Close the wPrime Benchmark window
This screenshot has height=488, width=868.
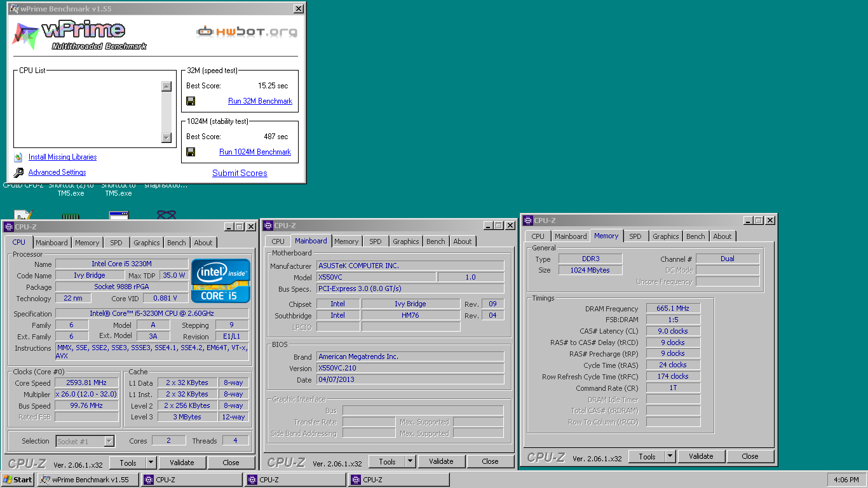click(299, 9)
